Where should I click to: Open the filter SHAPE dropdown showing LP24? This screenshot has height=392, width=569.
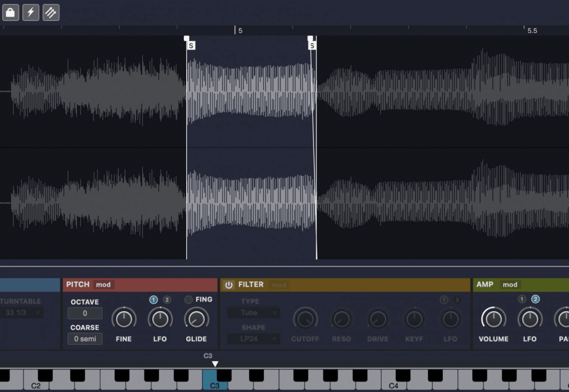tap(253, 339)
